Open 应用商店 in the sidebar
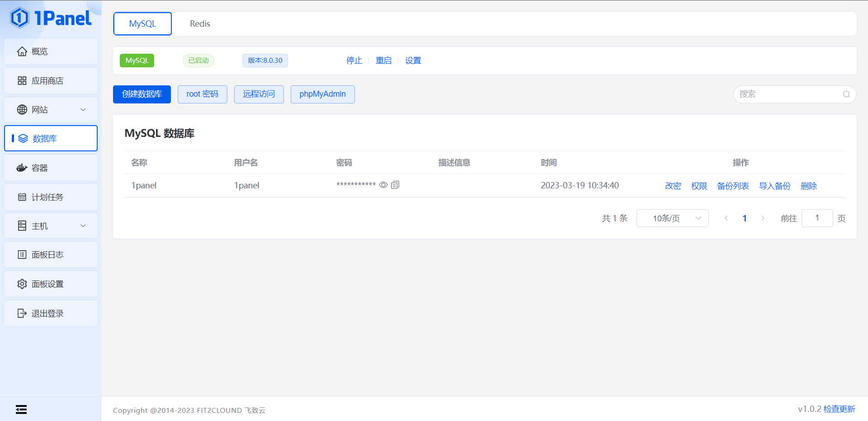 [51, 81]
